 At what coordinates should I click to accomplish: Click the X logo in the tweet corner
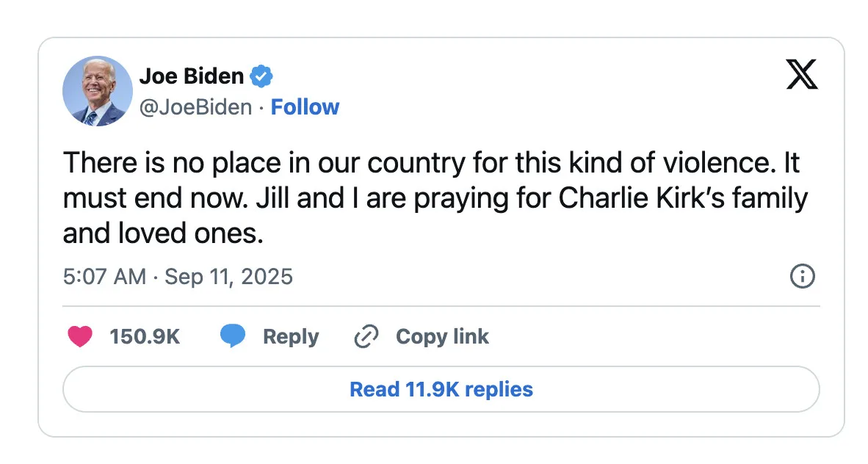[x=802, y=74]
